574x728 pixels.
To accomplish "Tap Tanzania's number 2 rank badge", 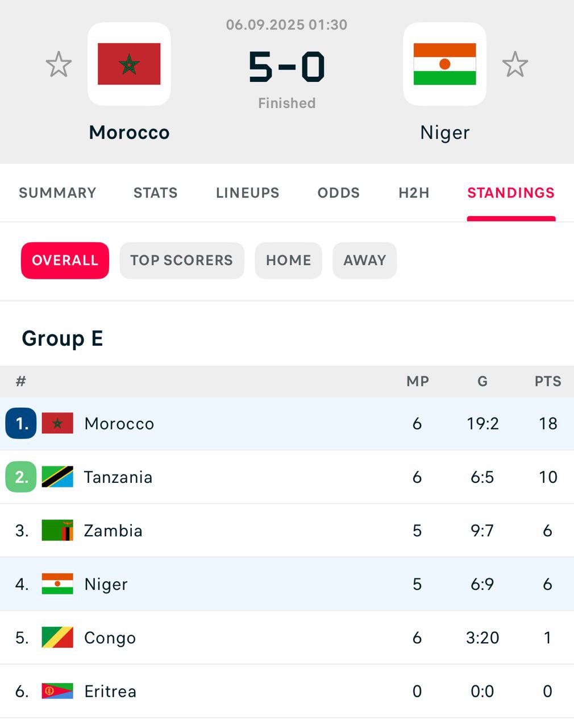I will pyautogui.click(x=21, y=477).
